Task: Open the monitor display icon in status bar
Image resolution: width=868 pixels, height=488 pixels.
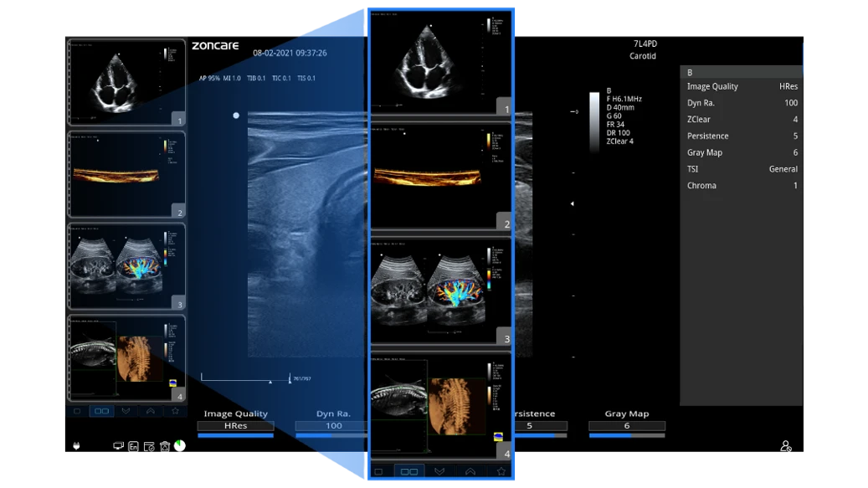Action: point(118,446)
